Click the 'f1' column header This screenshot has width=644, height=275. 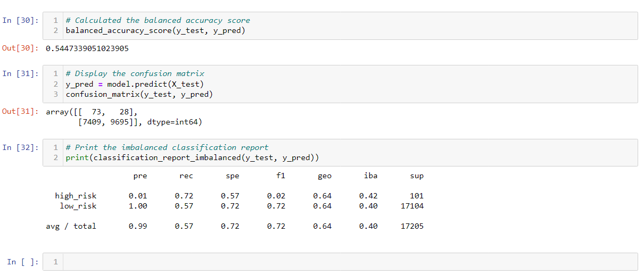pyautogui.click(x=281, y=176)
